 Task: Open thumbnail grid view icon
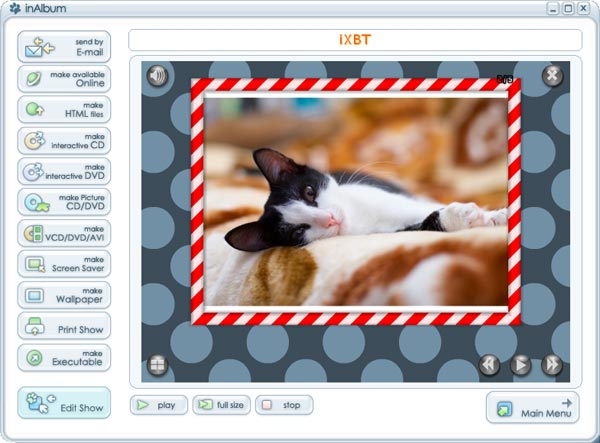click(x=157, y=365)
